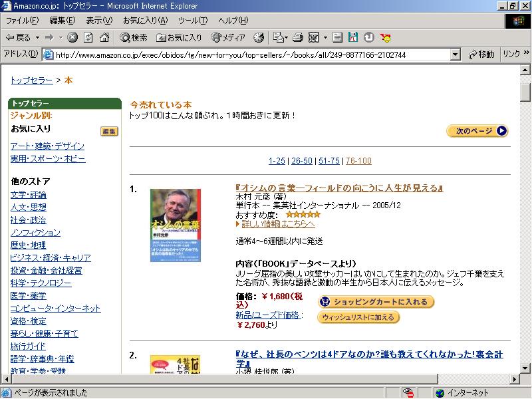Open the File (ファイル) menu
This screenshot has height=399, width=532.
point(23,21)
